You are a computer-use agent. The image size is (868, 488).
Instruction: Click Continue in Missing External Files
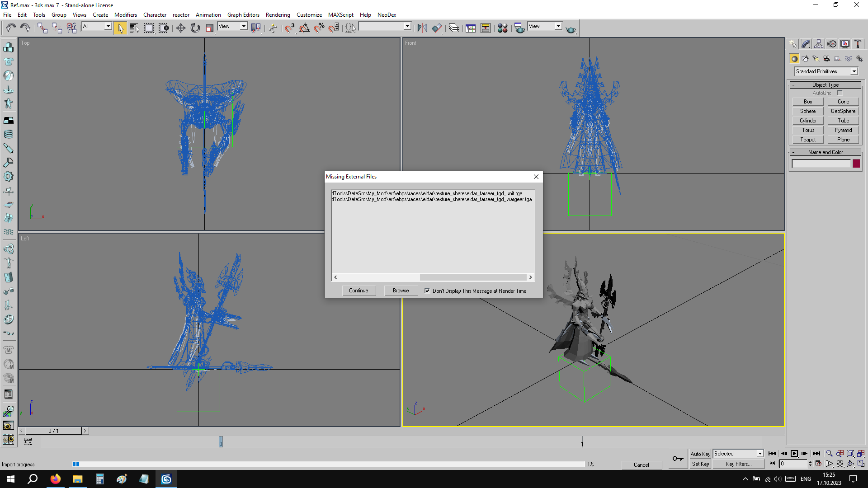pos(359,291)
